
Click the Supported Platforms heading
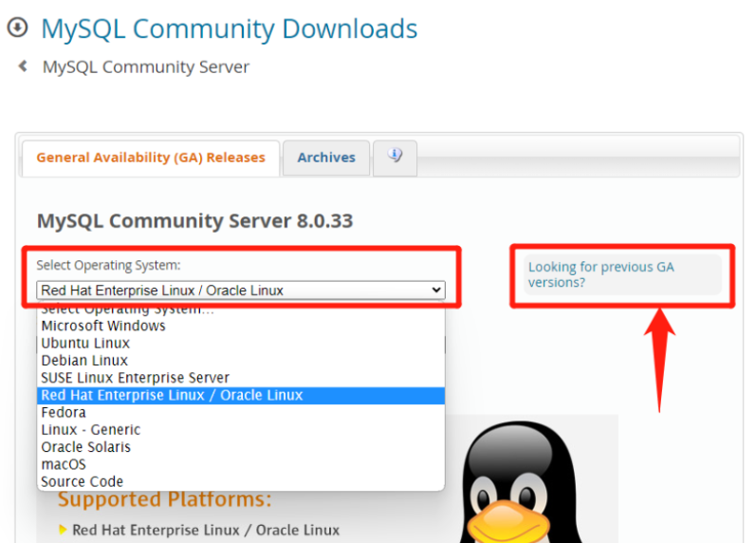(x=164, y=499)
